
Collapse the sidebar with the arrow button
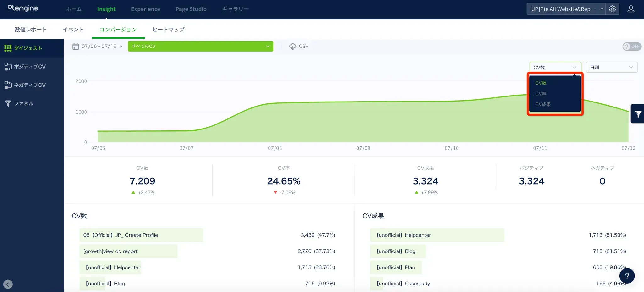point(8,284)
